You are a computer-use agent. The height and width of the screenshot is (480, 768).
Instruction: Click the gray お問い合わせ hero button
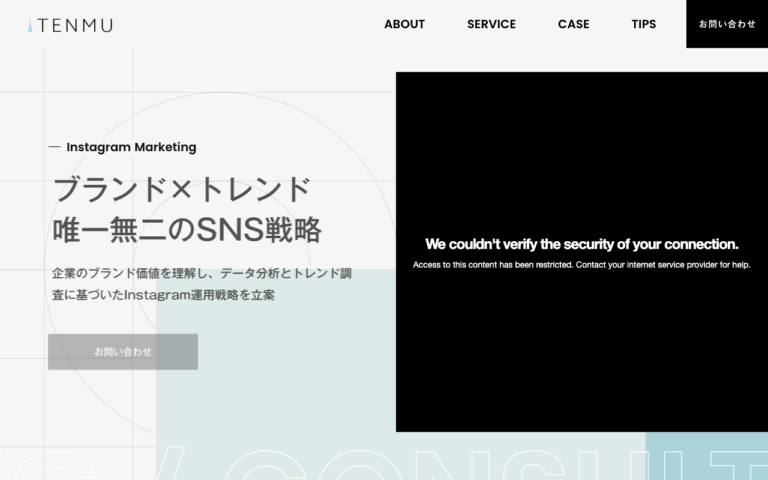[x=123, y=352]
